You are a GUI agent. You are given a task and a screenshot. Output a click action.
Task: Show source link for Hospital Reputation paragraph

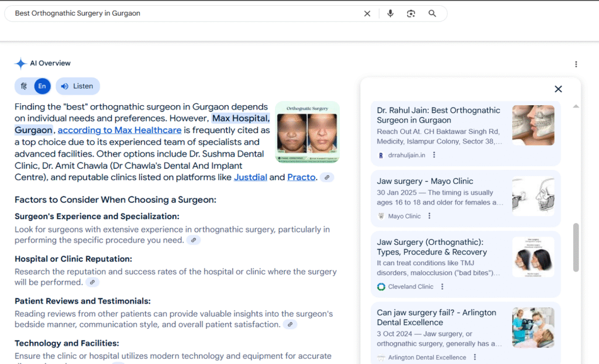point(92,282)
